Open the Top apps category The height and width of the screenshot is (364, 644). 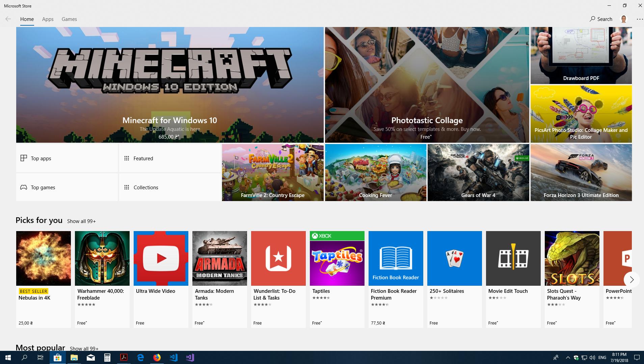67,158
